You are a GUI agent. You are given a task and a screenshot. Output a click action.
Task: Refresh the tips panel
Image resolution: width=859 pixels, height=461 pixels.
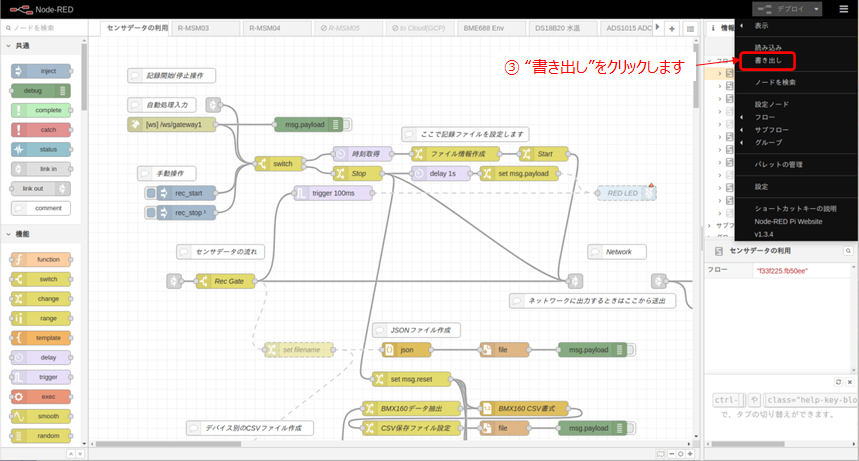tap(837, 382)
